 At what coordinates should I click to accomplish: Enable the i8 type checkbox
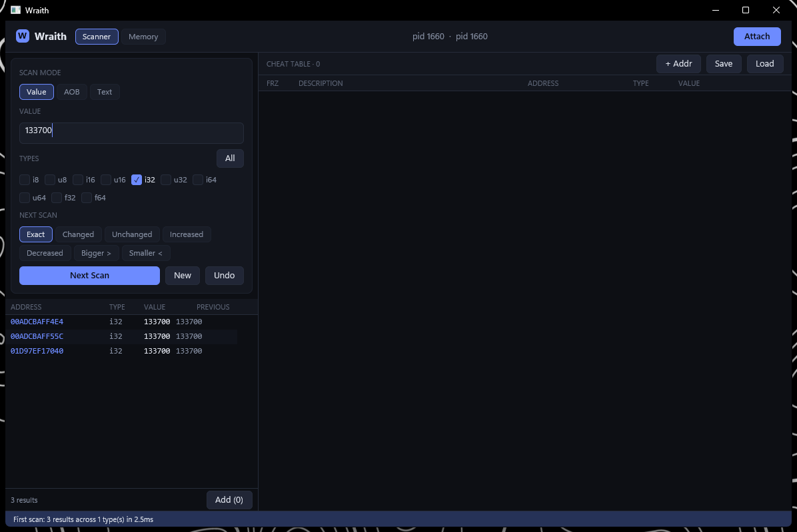[25, 180]
